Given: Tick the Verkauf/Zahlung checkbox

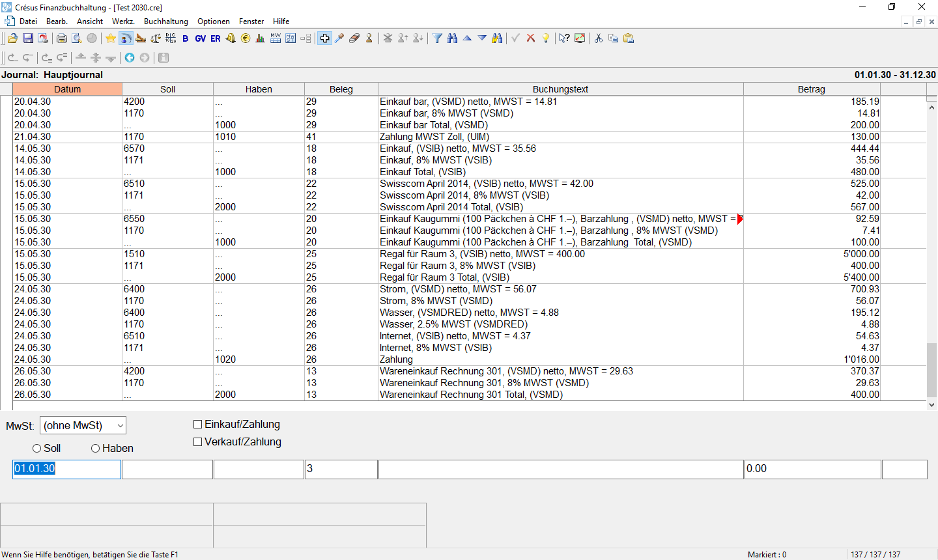Looking at the screenshot, I should click(x=198, y=442).
